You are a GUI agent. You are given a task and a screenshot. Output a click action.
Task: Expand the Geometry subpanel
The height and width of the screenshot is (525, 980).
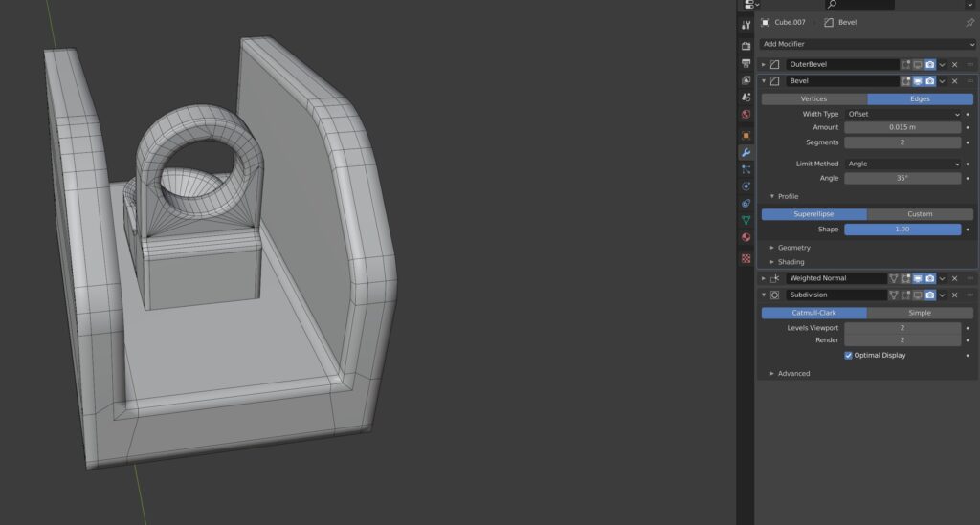(772, 248)
